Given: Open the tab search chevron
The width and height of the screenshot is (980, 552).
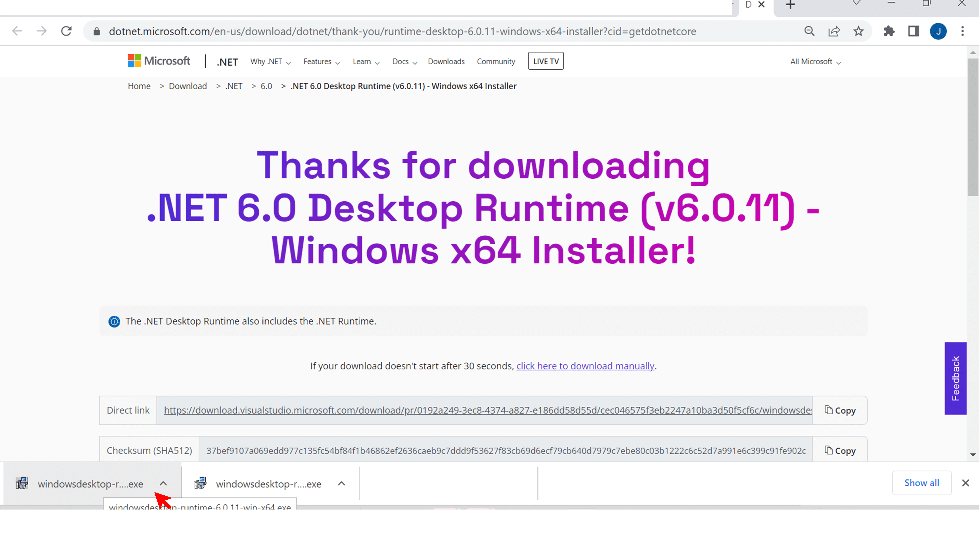Looking at the screenshot, I should 856,3.
